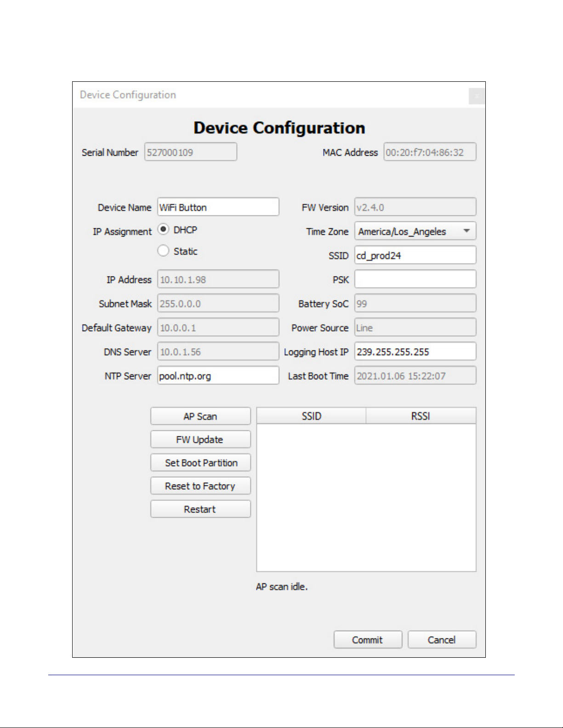The height and width of the screenshot is (728, 563).
Task: Click the Device Name input field
Action: pos(218,207)
